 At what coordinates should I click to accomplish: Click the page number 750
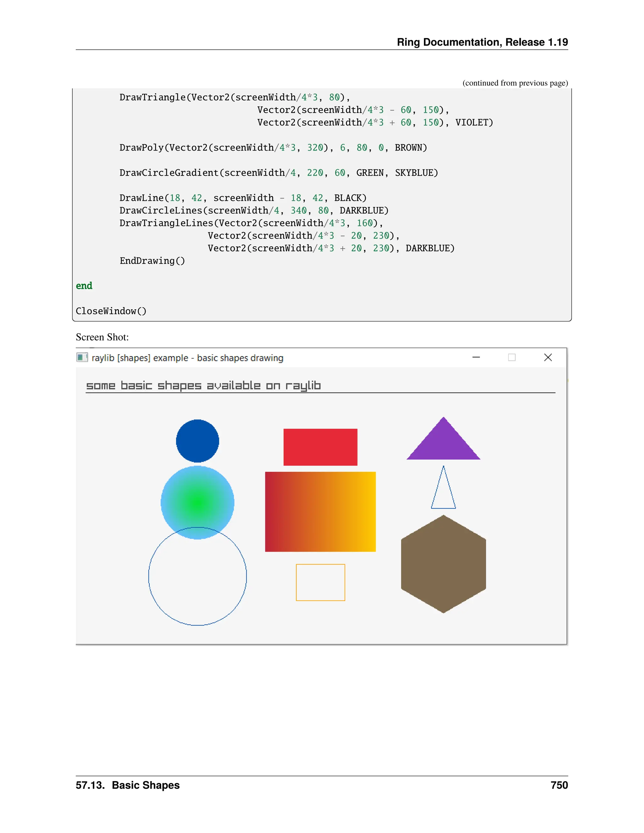(x=559, y=785)
